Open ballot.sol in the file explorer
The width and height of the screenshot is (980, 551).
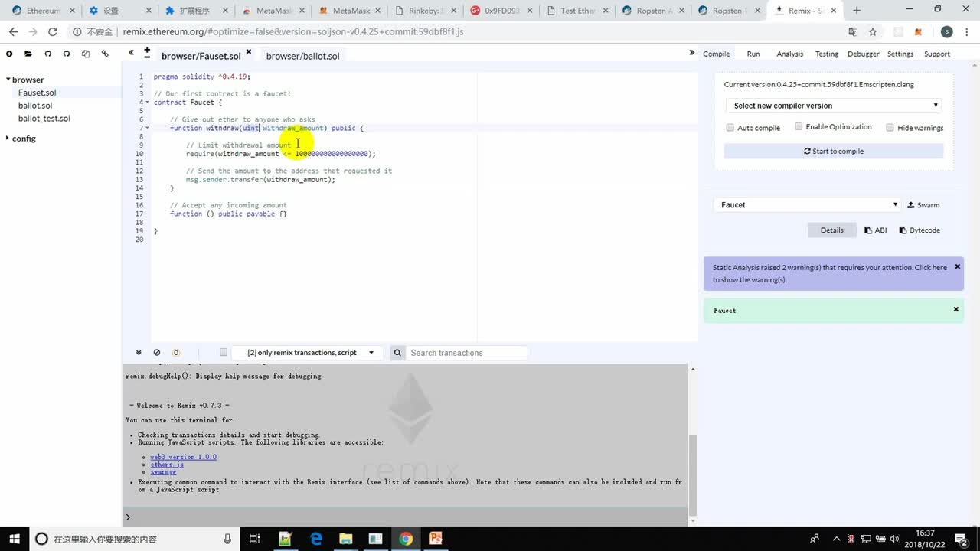[x=35, y=106]
